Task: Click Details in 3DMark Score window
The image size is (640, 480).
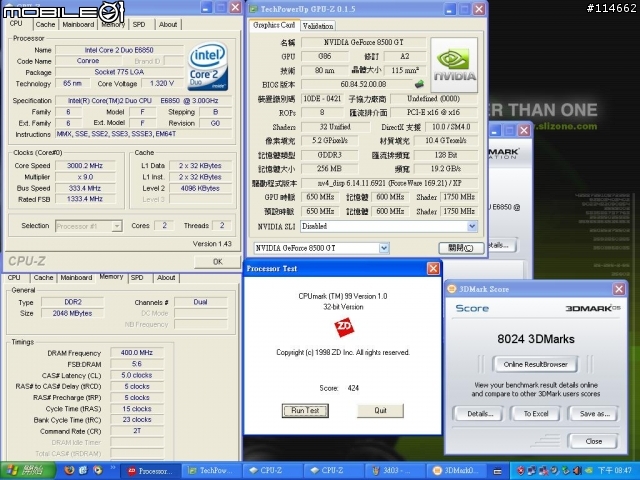Action: click(480, 413)
